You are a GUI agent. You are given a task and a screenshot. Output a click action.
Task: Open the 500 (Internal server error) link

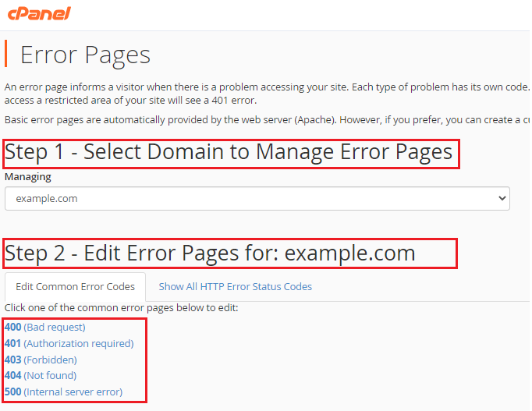coord(63,392)
